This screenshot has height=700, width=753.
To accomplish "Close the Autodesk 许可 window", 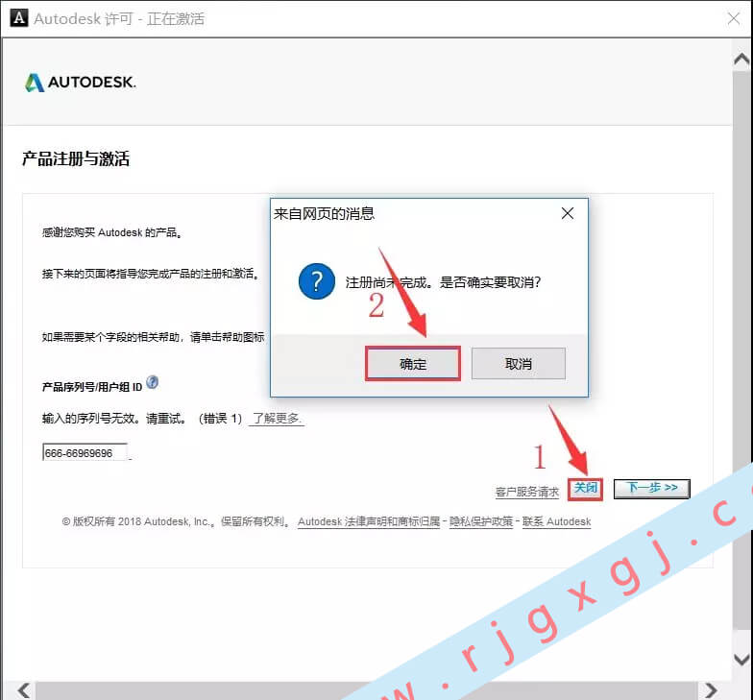I will (x=734, y=19).
